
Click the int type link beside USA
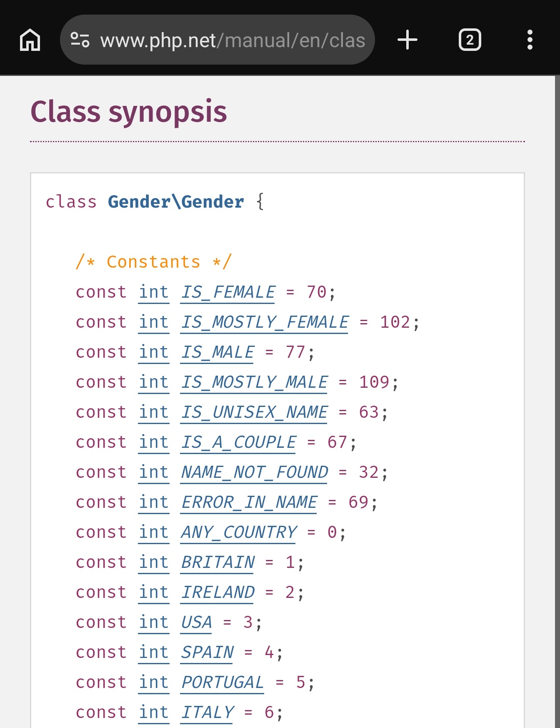click(154, 623)
